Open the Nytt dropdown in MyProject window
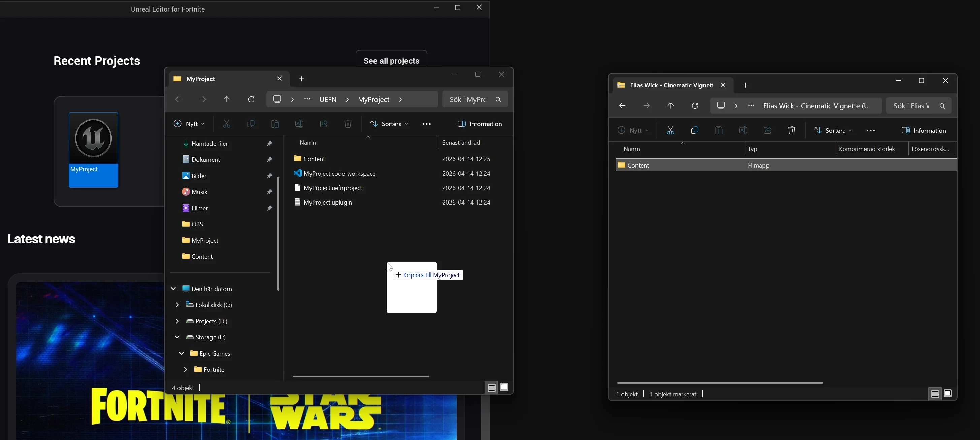Image resolution: width=980 pixels, height=440 pixels. point(189,124)
